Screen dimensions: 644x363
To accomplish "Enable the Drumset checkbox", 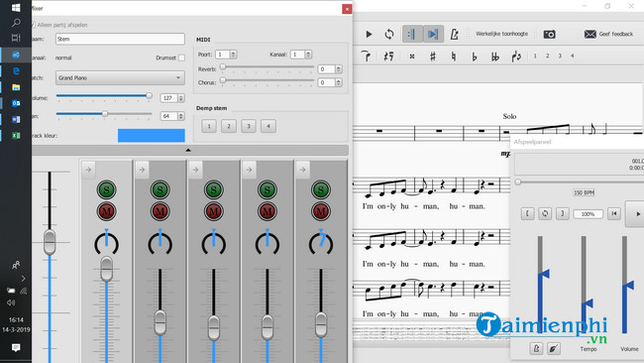I will click(181, 58).
